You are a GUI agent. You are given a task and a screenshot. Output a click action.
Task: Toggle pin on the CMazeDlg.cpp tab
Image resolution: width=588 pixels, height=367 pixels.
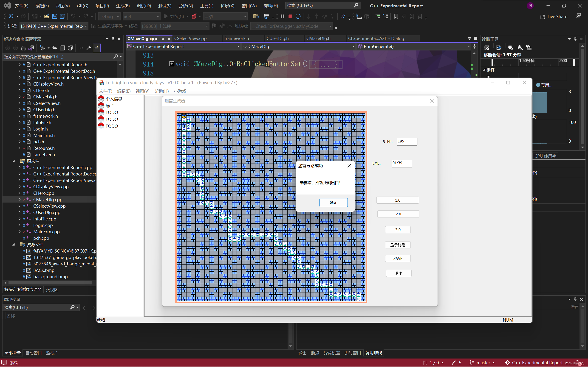(163, 39)
